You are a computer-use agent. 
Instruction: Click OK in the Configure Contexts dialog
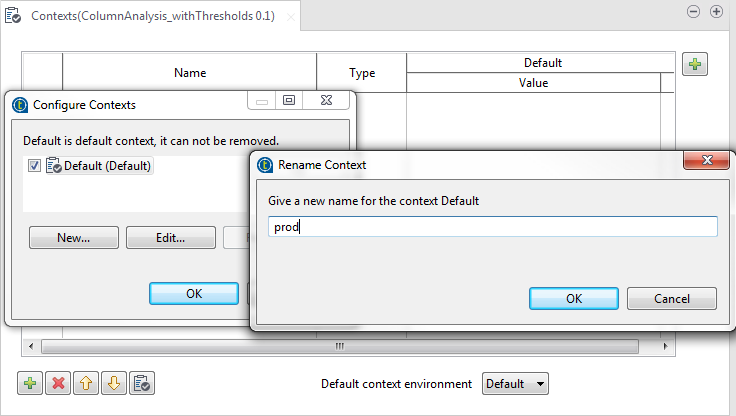(193, 293)
